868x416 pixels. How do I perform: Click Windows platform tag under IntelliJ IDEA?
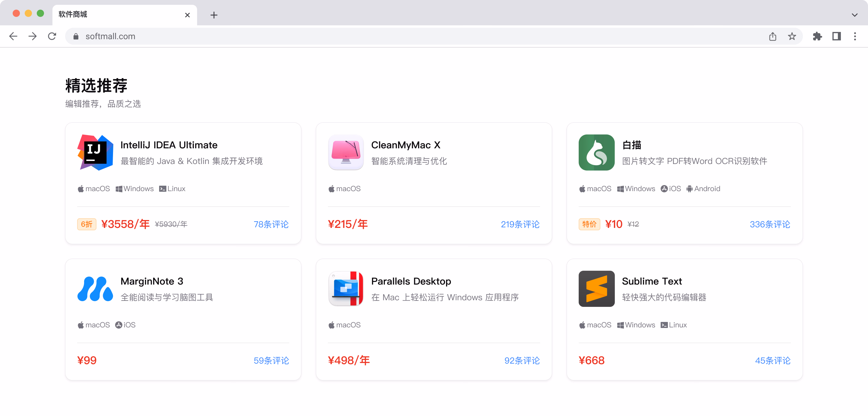[x=134, y=189]
